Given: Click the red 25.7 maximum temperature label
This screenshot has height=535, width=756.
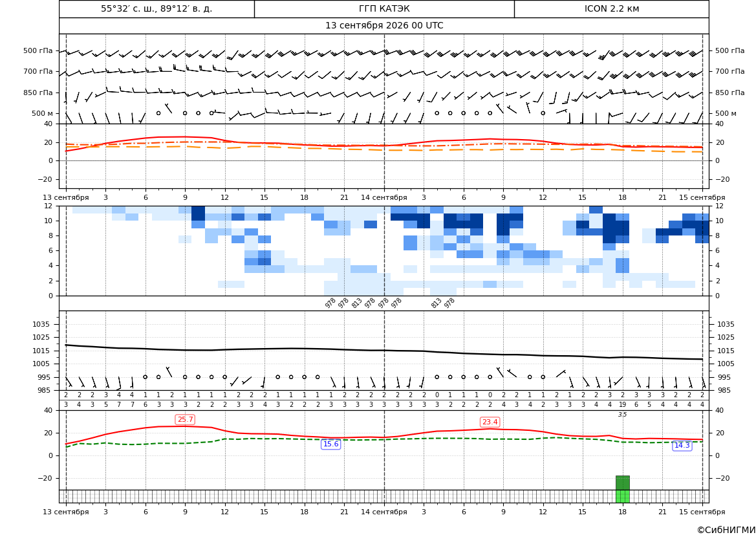Looking at the screenshot, I should (185, 420).
